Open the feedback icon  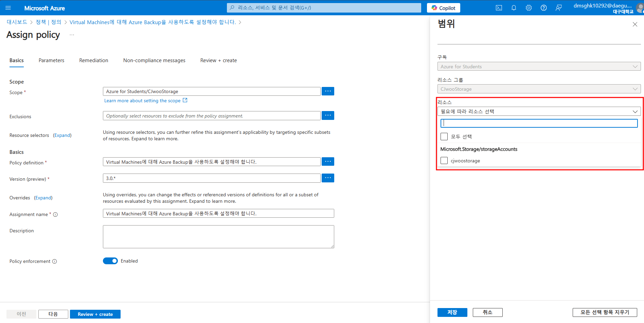[558, 8]
